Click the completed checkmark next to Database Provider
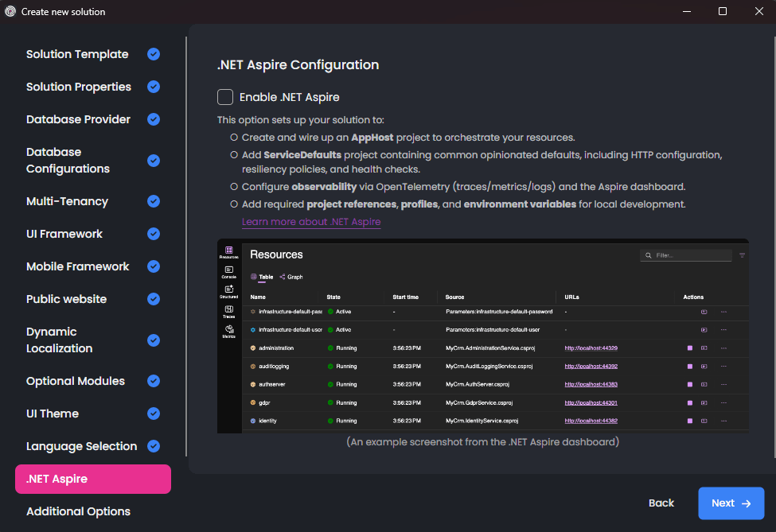The width and height of the screenshot is (776, 532). pos(153,119)
